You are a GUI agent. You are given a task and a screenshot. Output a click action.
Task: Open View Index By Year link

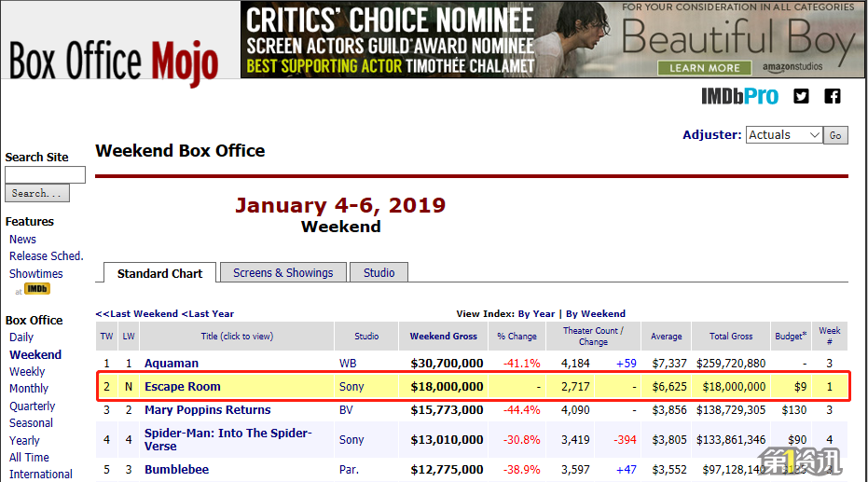click(536, 314)
